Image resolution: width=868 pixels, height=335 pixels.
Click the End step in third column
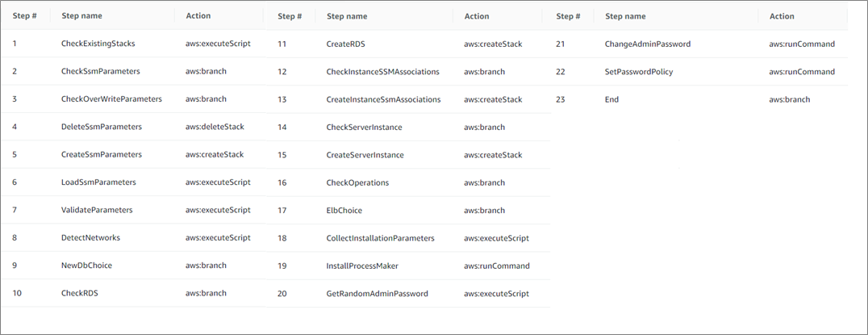tap(611, 99)
